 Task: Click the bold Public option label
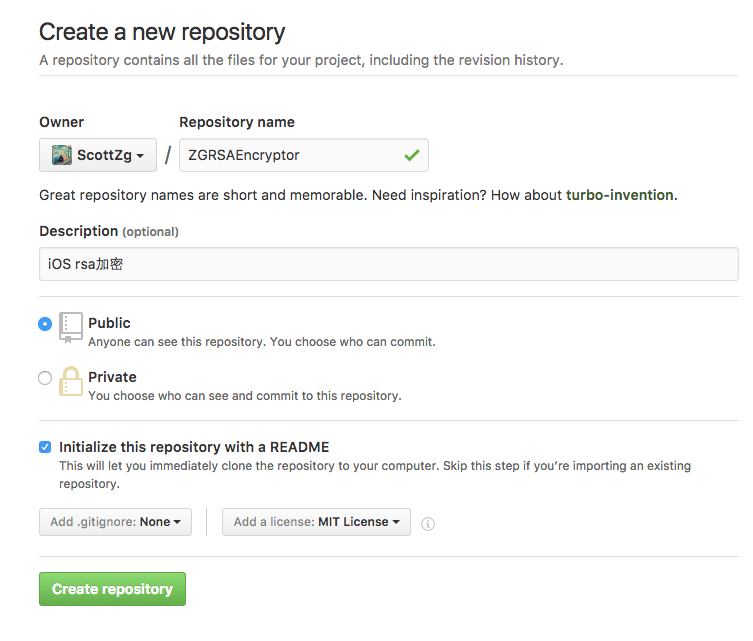109,323
